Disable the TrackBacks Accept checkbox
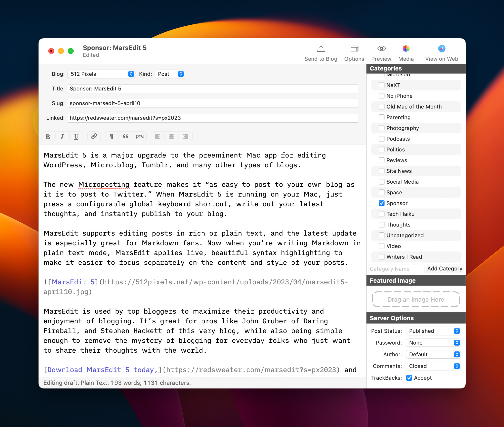 point(409,378)
